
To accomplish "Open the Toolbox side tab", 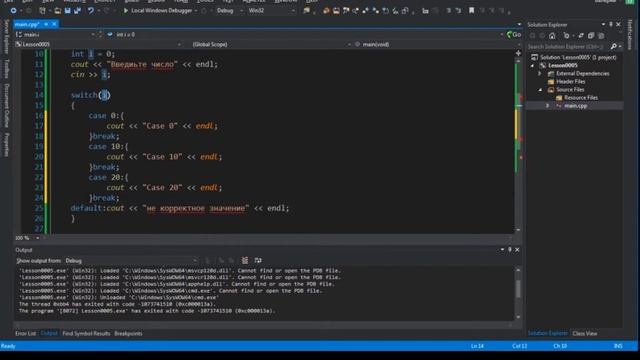I will tap(7, 68).
